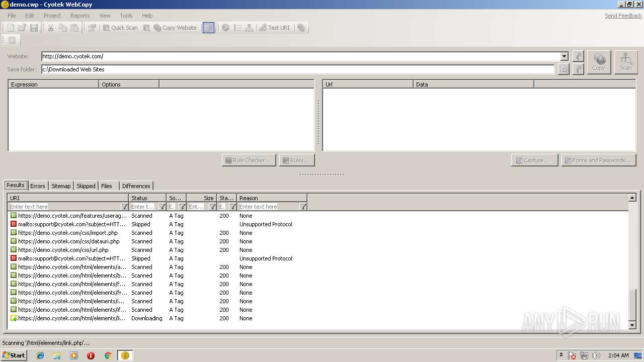Click into the Website URL field

pos(301,56)
